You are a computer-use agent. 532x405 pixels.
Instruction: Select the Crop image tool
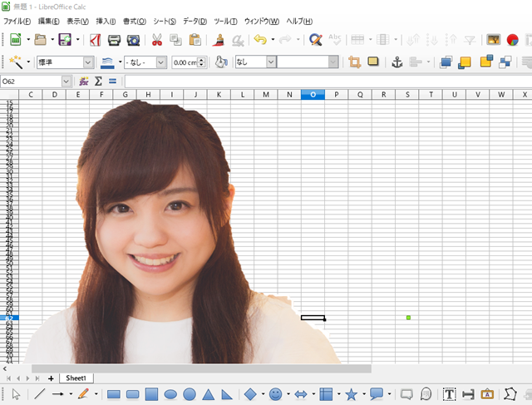[x=355, y=62]
